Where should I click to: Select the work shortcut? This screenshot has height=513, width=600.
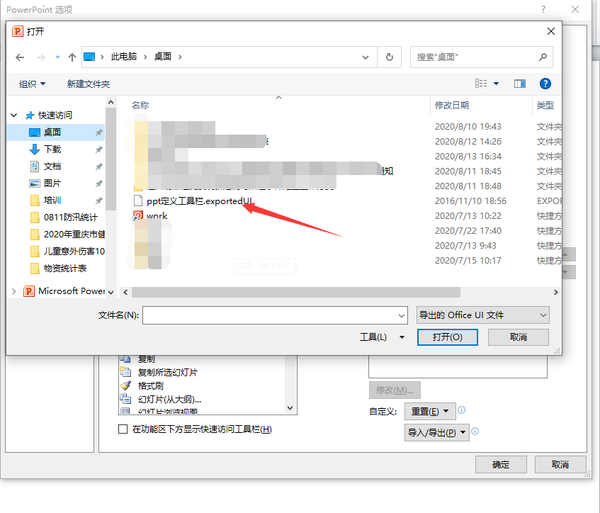point(157,216)
